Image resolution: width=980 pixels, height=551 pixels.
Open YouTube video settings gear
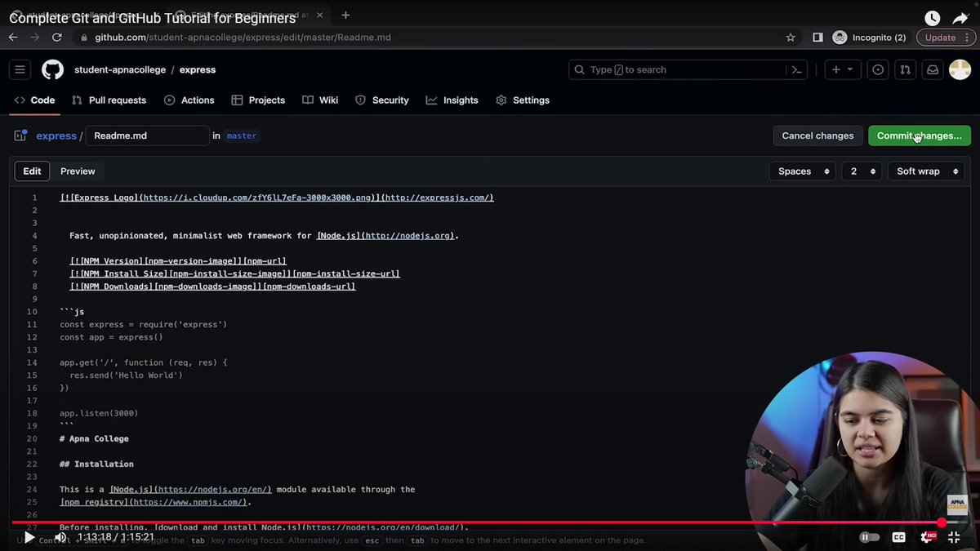(928, 537)
